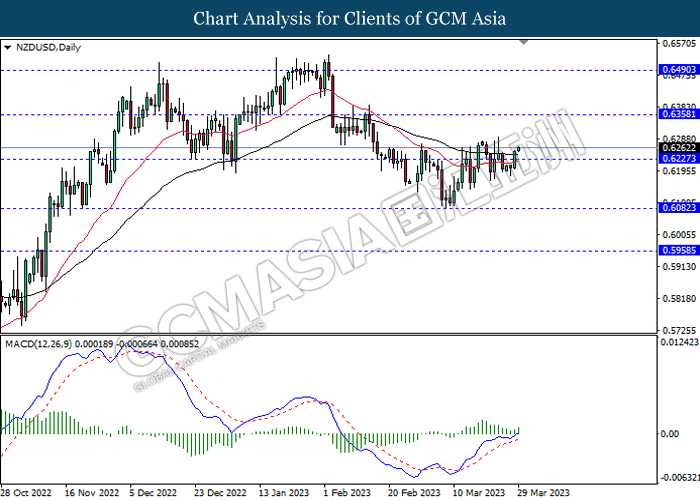Image resolution: width=700 pixels, height=500 pixels.
Task: Click the Chart Analysis for Clients header title
Action: click(x=350, y=19)
